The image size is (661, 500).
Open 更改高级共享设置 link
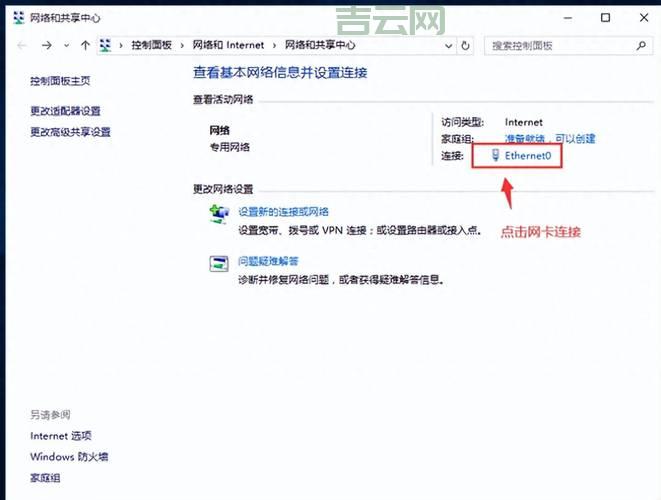coord(70,132)
